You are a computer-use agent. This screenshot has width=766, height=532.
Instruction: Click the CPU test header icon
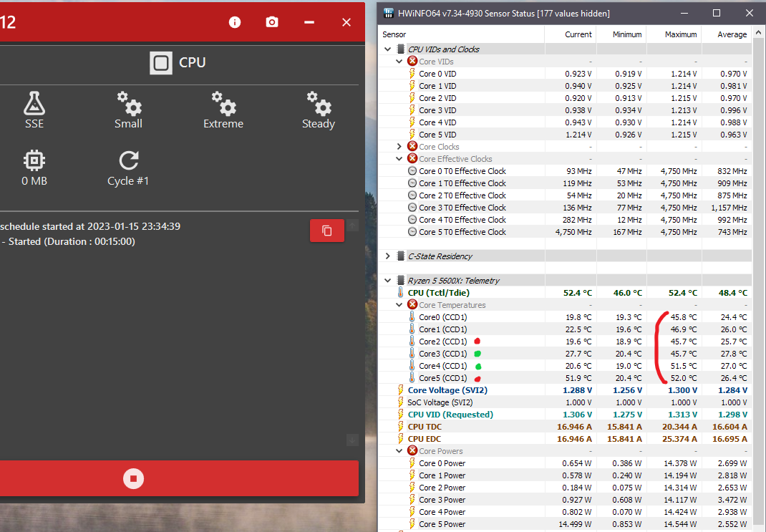tap(161, 62)
